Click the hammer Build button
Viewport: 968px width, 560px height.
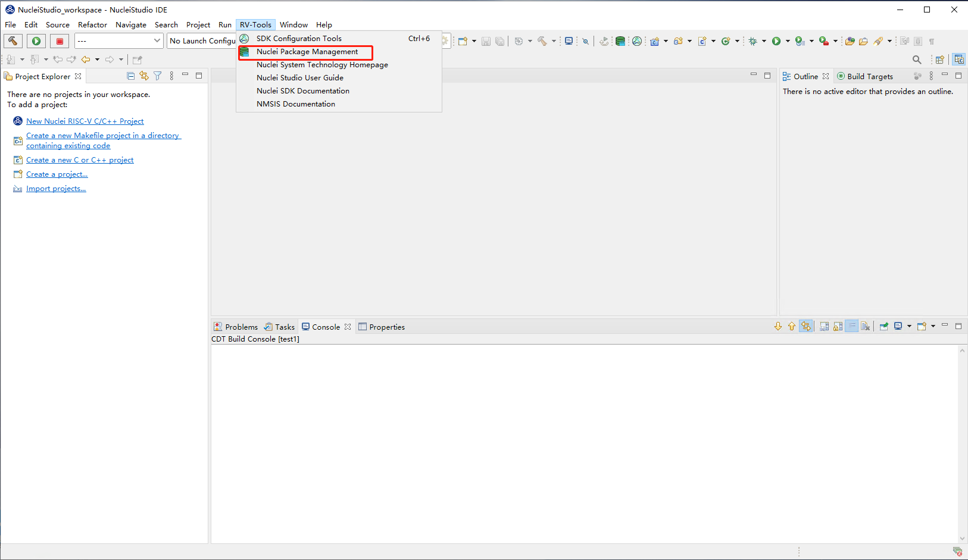[13, 41]
